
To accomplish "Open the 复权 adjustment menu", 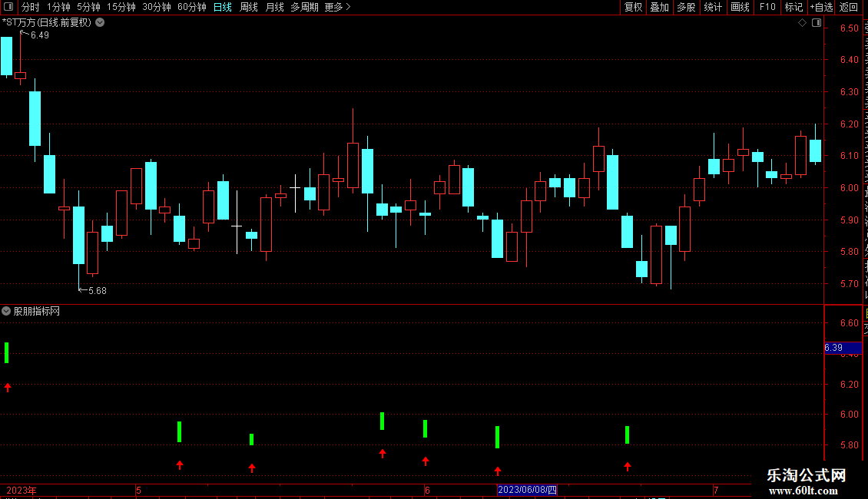I will [633, 7].
